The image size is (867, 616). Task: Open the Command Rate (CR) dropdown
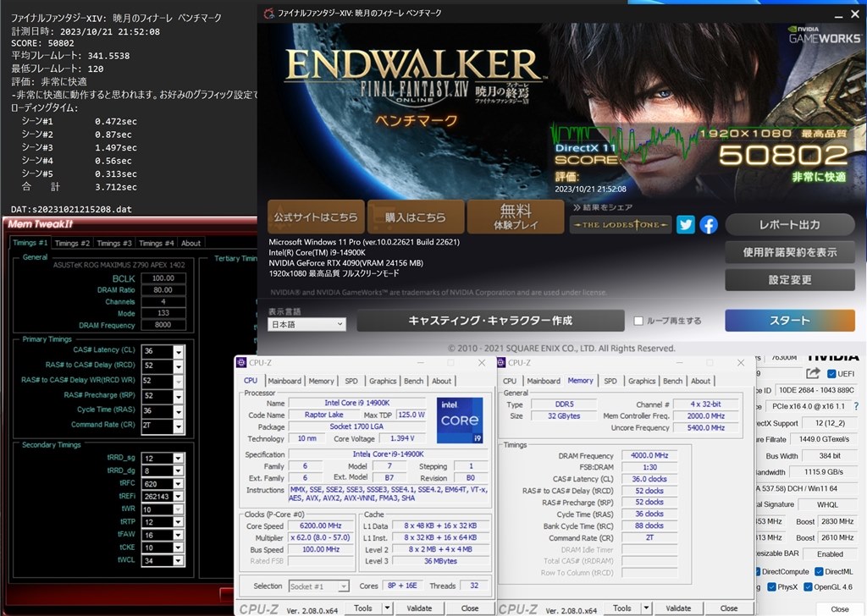pos(178,426)
